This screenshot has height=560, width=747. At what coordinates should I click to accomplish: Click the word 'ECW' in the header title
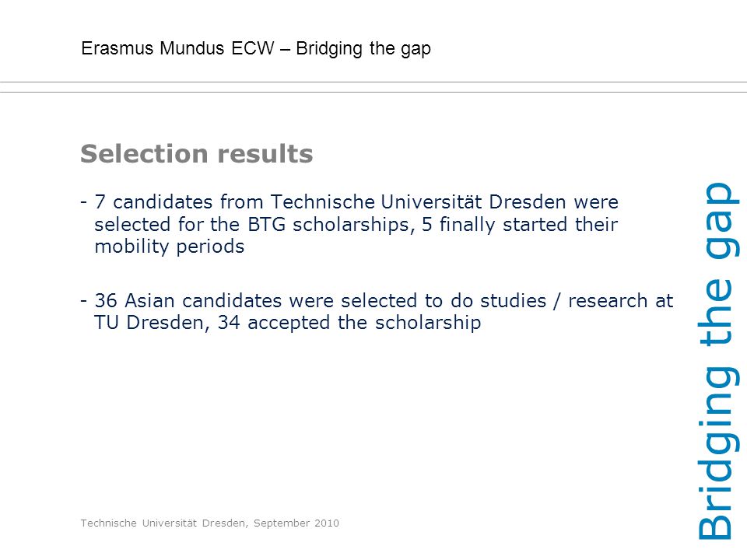pyautogui.click(x=253, y=48)
